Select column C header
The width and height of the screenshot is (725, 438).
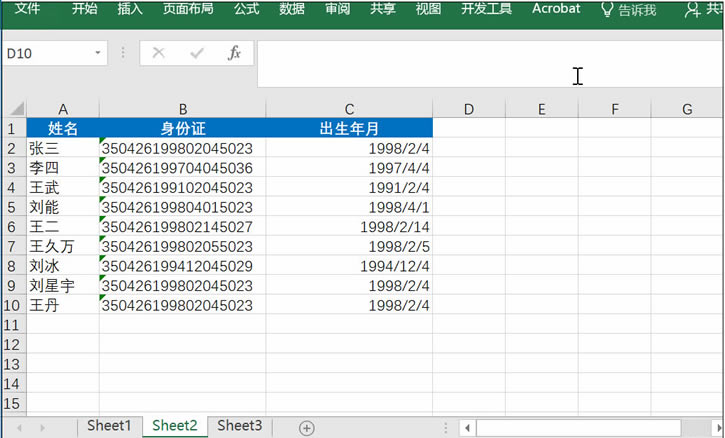tap(349, 109)
